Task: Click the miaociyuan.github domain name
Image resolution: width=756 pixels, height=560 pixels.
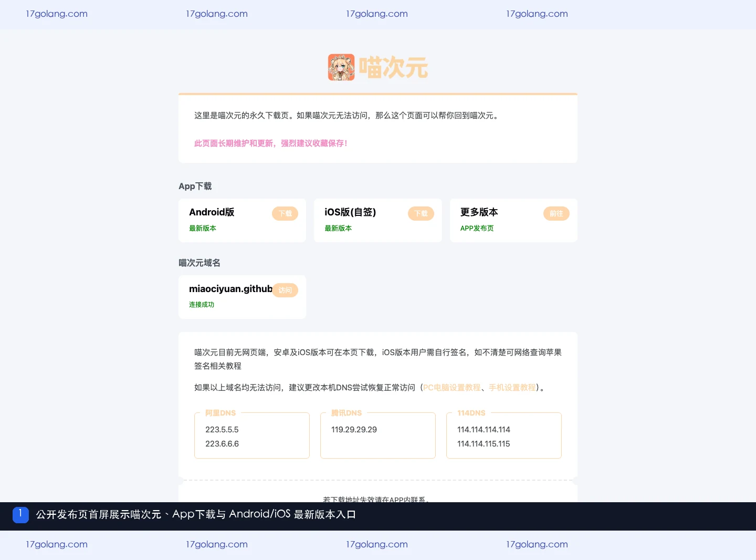Action: [x=230, y=289]
